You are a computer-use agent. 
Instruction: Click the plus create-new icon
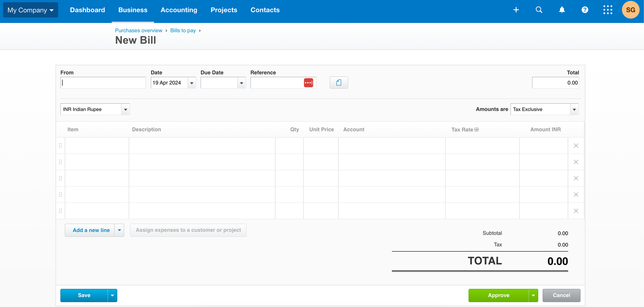pos(516,10)
